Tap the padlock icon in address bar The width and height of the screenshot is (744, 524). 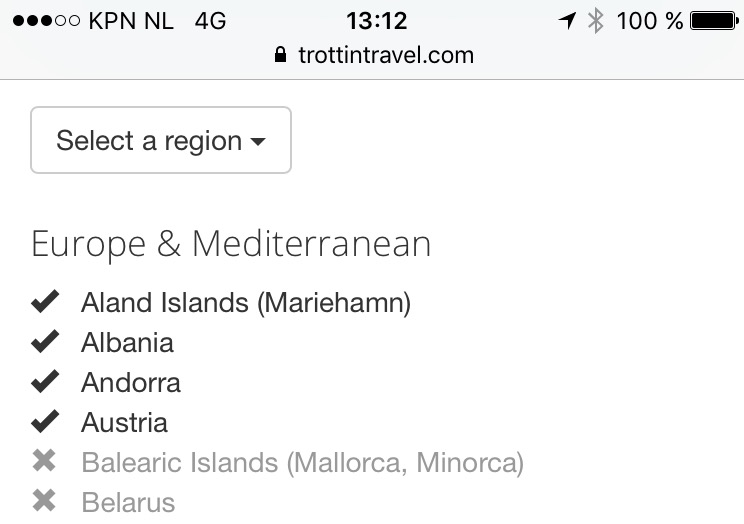tap(280, 55)
